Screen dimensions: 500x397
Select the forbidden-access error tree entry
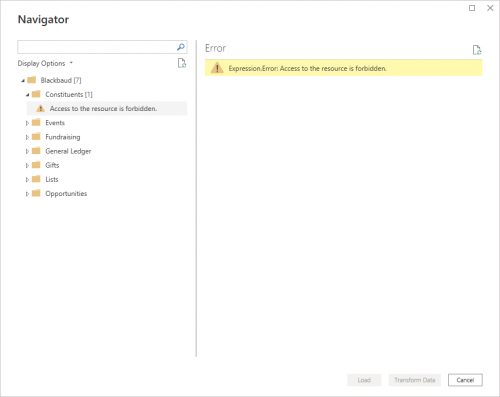pos(107,108)
